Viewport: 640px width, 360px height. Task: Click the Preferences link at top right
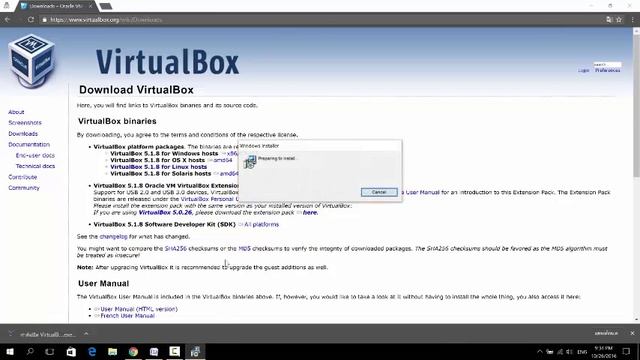607,70
